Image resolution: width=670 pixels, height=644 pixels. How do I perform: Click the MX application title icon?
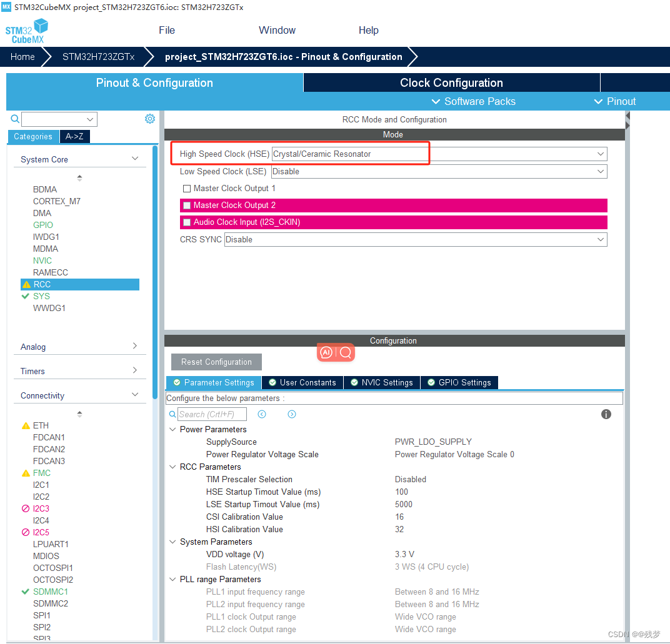[x=6, y=7]
